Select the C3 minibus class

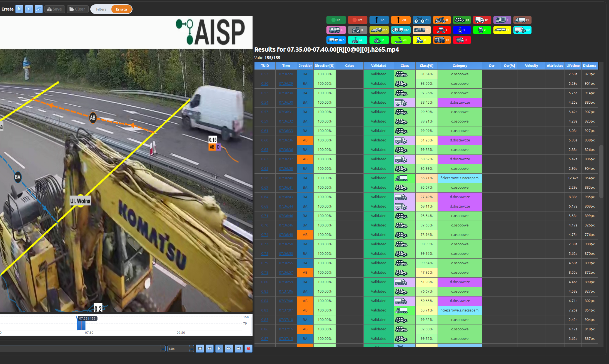[x=442, y=40]
